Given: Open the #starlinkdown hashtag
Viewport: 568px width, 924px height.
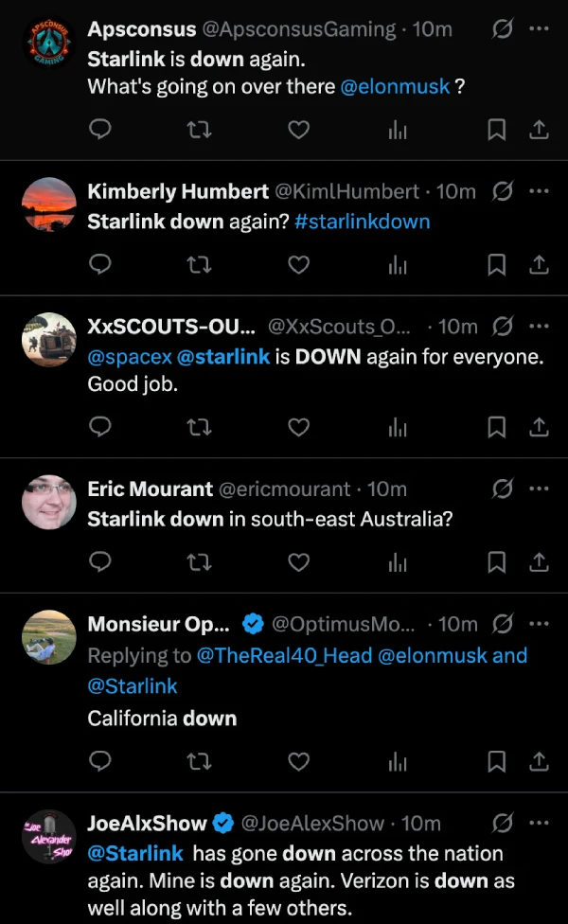Looking at the screenshot, I should pos(363,222).
